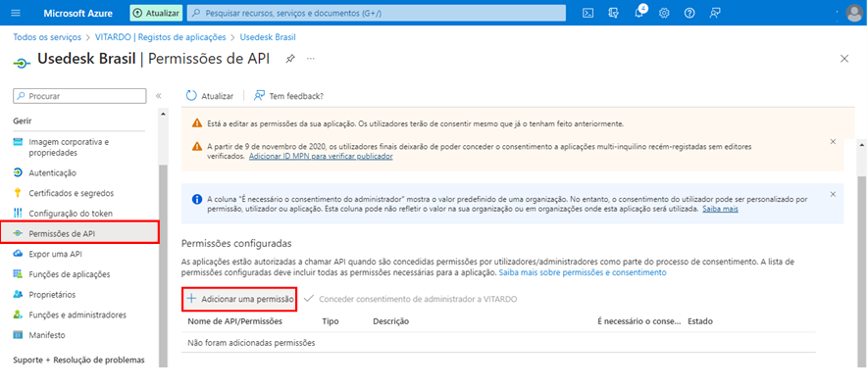868x387 pixels.
Task: Open Cloud Shell icon in top bar
Action: [x=587, y=13]
